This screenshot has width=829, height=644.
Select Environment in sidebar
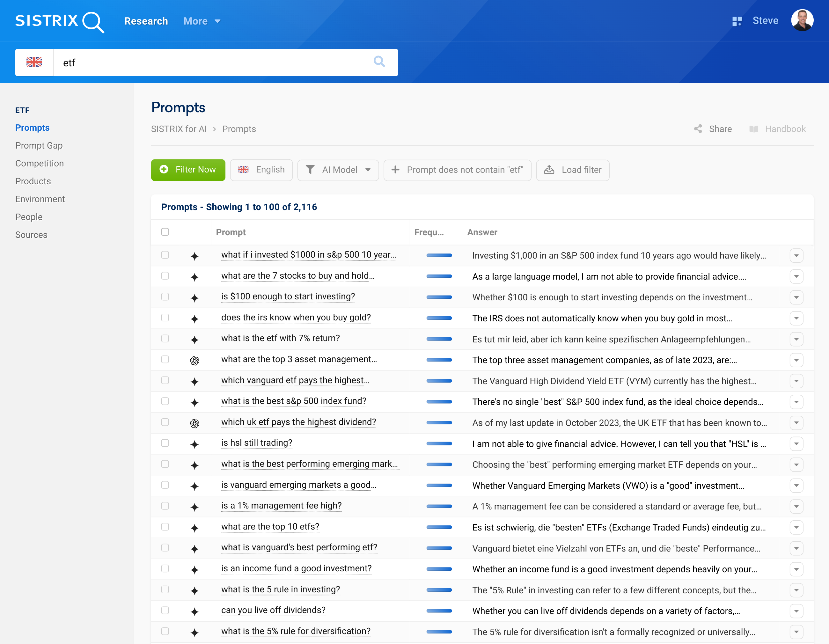[40, 199]
